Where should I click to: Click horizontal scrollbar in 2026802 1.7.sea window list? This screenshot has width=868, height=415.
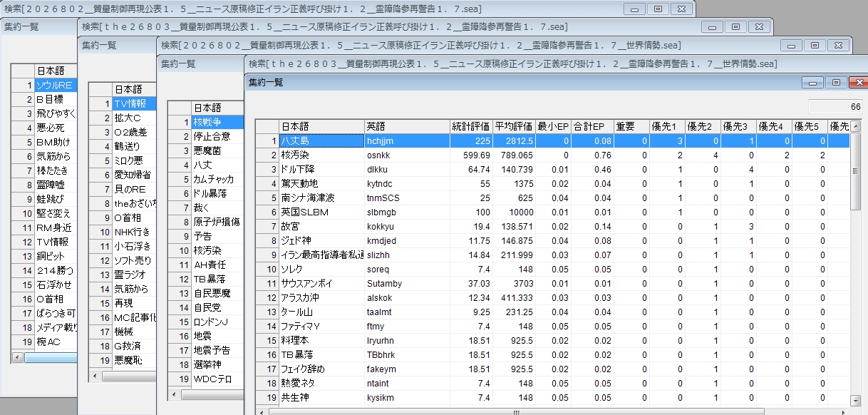click(x=43, y=358)
